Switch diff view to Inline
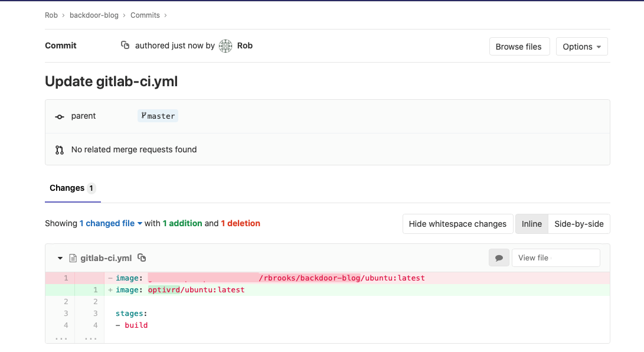The width and height of the screenshot is (644, 352). (x=531, y=224)
